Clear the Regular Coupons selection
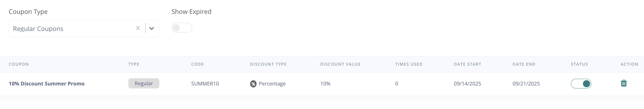 coord(138,28)
